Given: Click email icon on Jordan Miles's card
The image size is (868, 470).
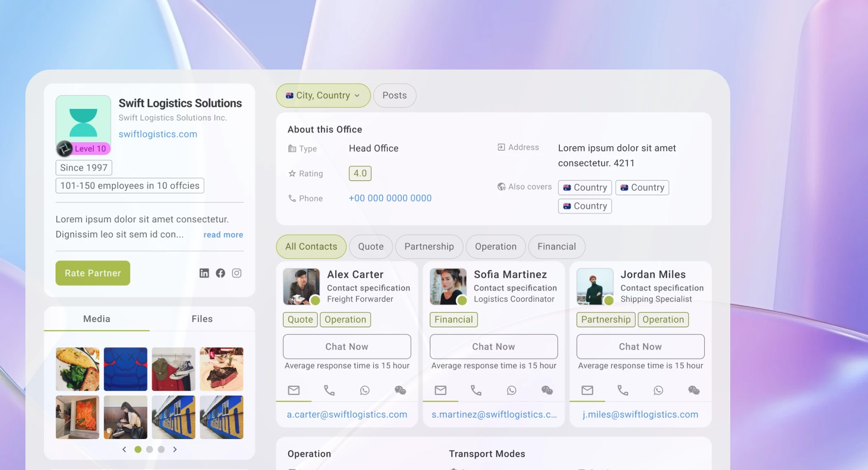Looking at the screenshot, I should coord(587,390).
